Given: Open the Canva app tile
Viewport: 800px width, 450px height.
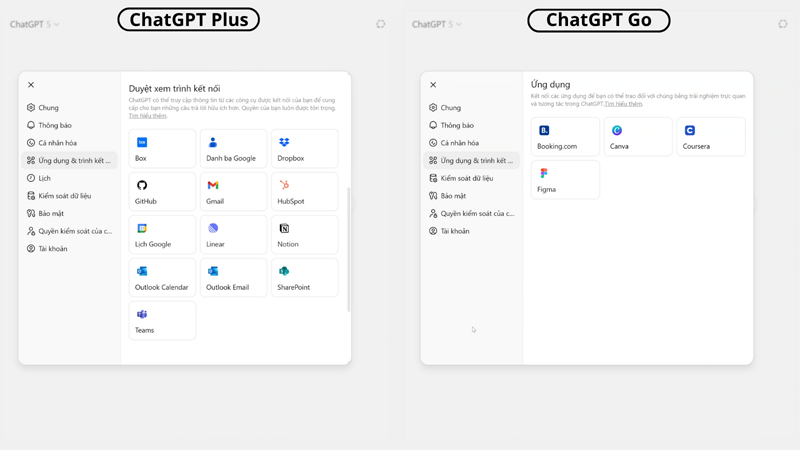Looking at the screenshot, I should coord(637,137).
